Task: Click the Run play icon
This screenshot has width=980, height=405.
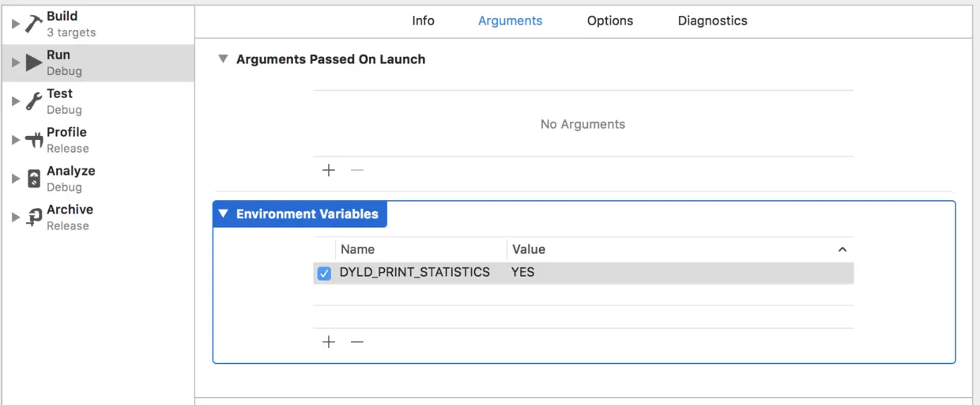Action: click(x=34, y=62)
